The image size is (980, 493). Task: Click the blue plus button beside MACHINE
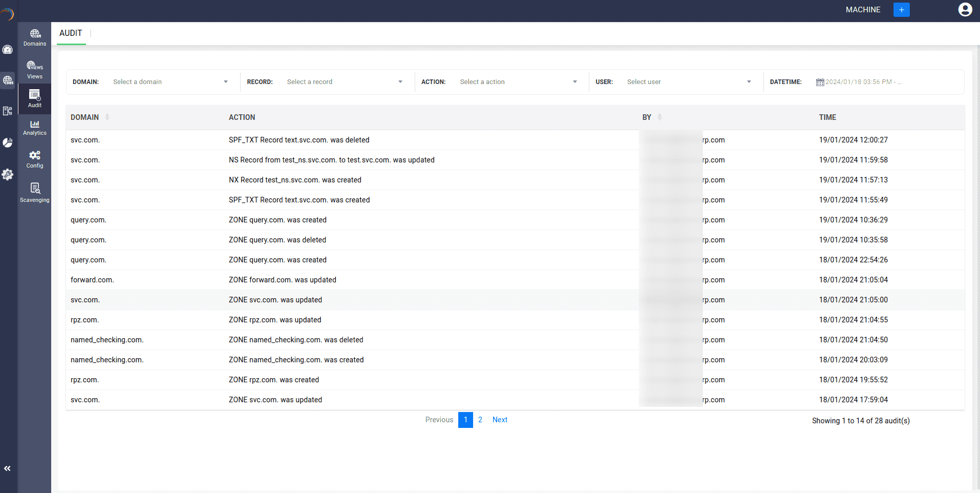(x=901, y=10)
